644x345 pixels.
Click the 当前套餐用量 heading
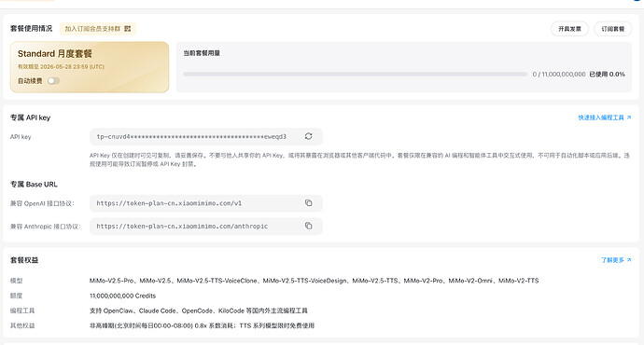tap(202, 53)
